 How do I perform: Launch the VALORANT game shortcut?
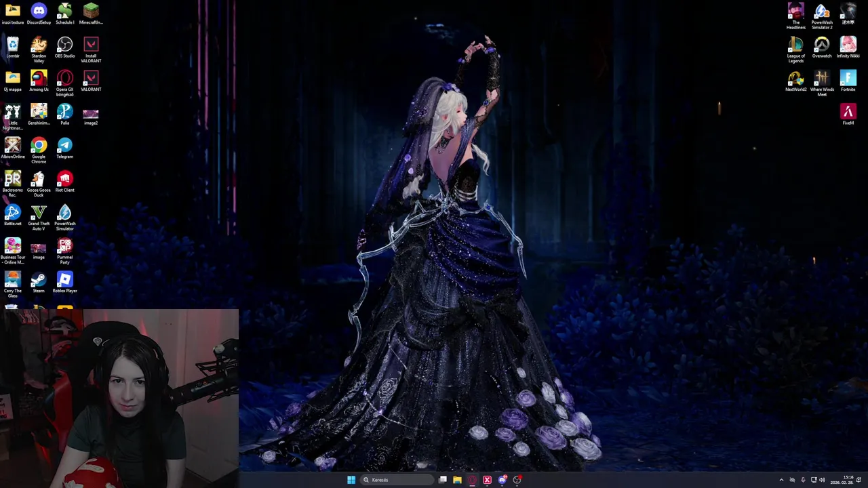coord(91,81)
